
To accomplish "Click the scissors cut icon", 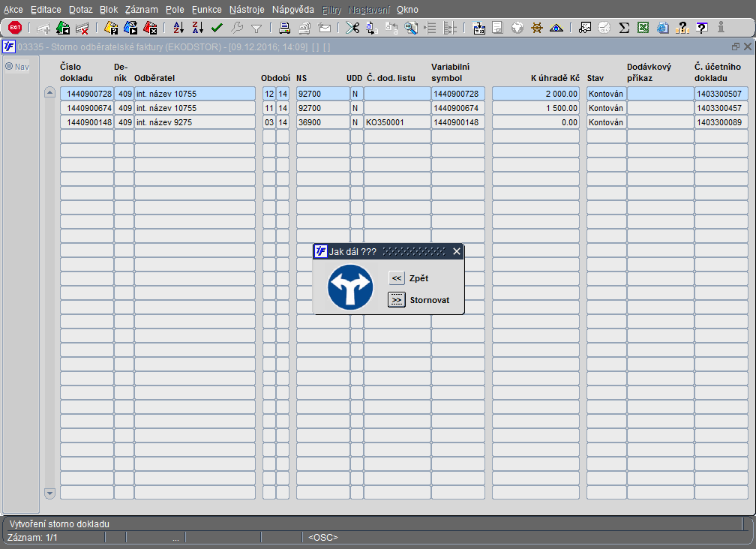I will 352,28.
